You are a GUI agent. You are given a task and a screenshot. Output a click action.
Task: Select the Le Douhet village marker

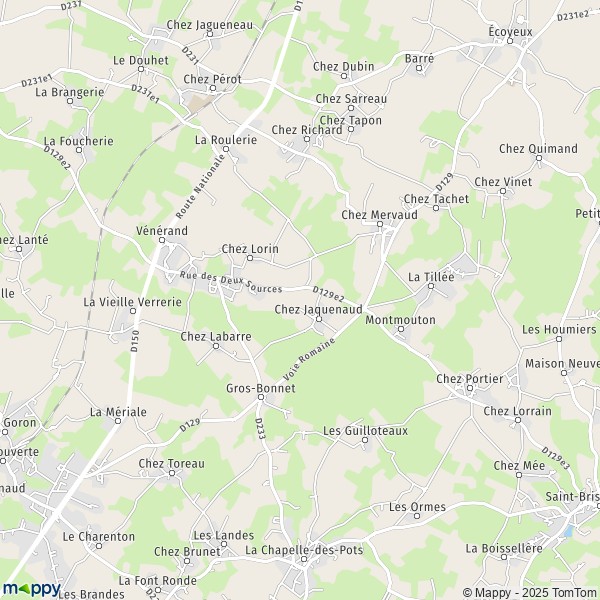(x=141, y=69)
